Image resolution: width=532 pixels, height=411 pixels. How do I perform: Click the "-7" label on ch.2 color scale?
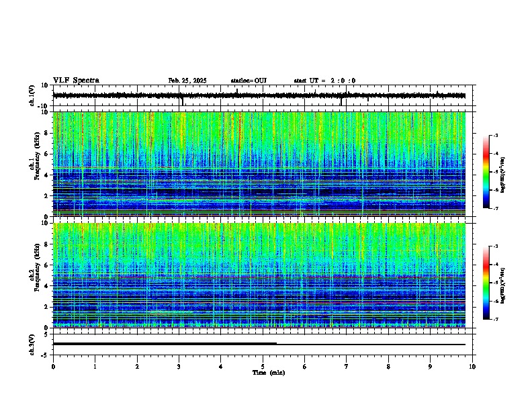[495, 319]
